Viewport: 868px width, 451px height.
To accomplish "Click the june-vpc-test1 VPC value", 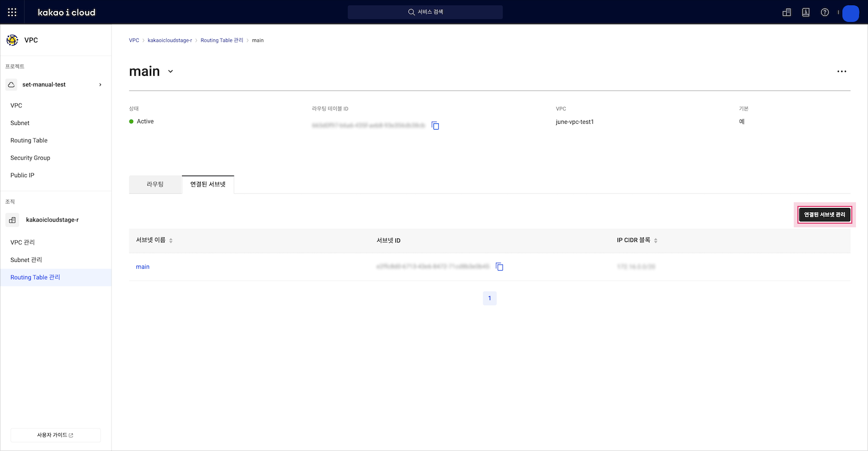I will click(575, 122).
